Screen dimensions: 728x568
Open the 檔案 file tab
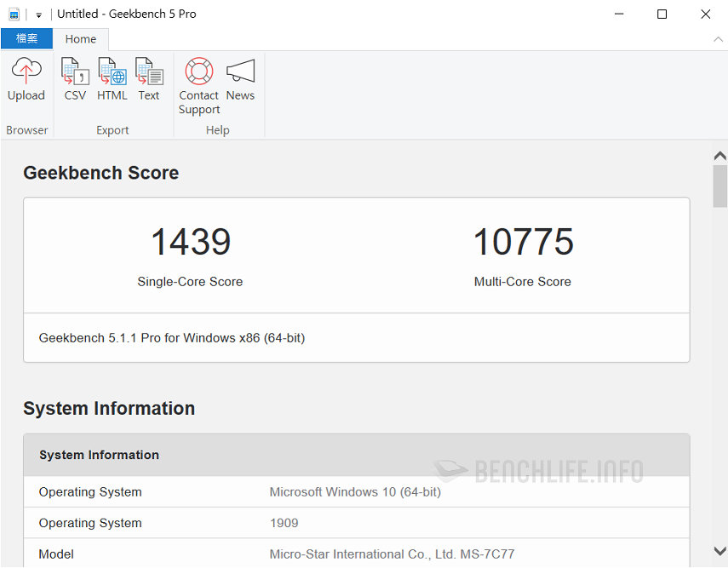tap(26, 38)
